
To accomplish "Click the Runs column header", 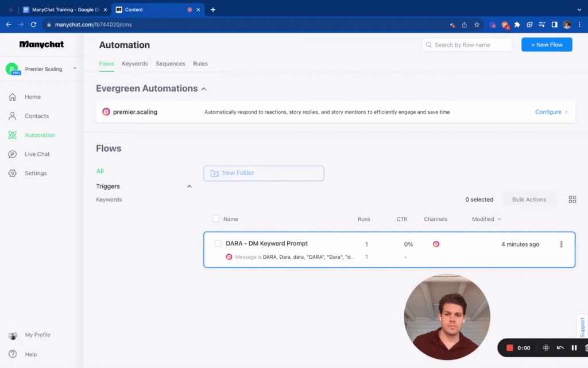I will point(363,219).
